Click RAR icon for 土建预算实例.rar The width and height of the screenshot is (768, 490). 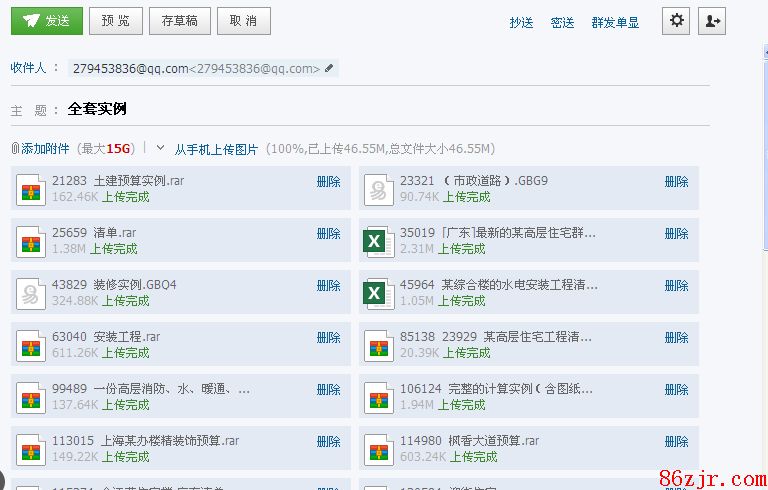click(x=32, y=189)
